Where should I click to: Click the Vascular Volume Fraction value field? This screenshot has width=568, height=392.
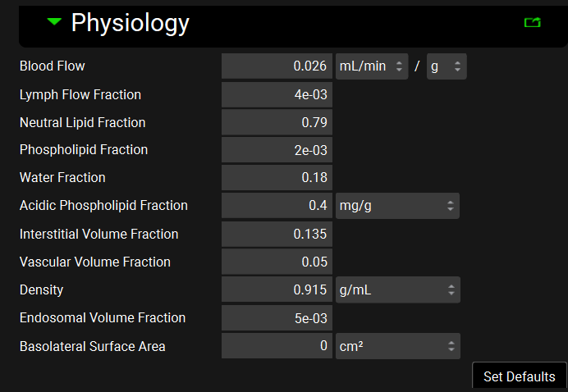[x=277, y=262]
